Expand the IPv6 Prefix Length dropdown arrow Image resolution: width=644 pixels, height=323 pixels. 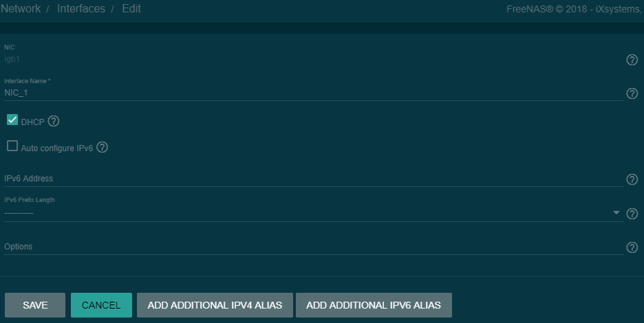coord(616,213)
